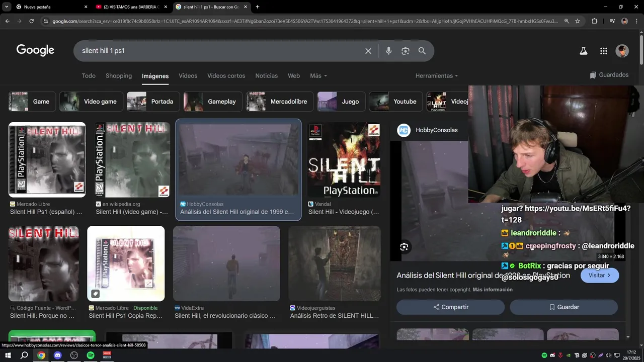Open Discord from the taskbar
Screen dimensions: 644x362
click(57, 355)
